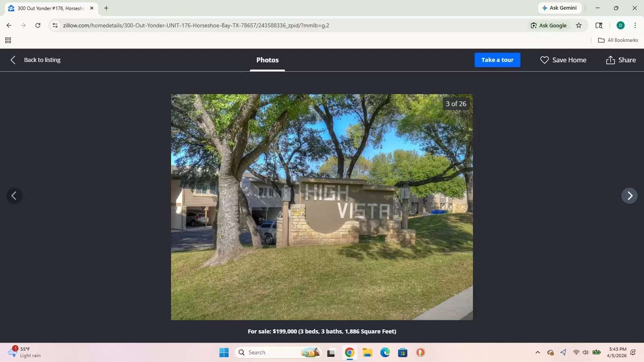Click the Take a tour button

click(x=497, y=60)
